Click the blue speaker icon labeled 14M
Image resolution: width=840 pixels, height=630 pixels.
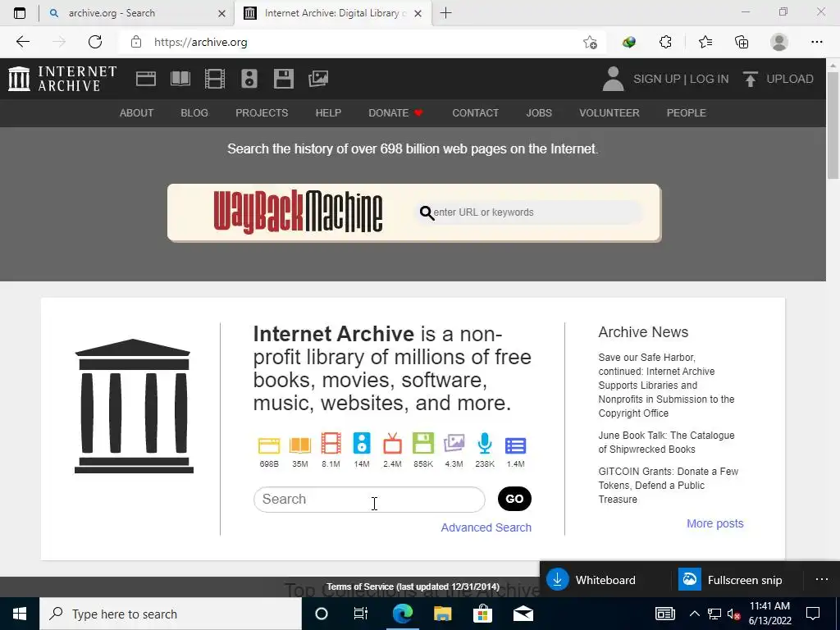tap(362, 444)
